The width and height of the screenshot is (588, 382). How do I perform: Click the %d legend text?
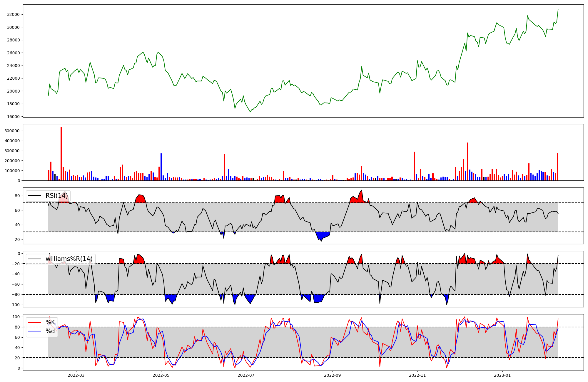coord(50,331)
